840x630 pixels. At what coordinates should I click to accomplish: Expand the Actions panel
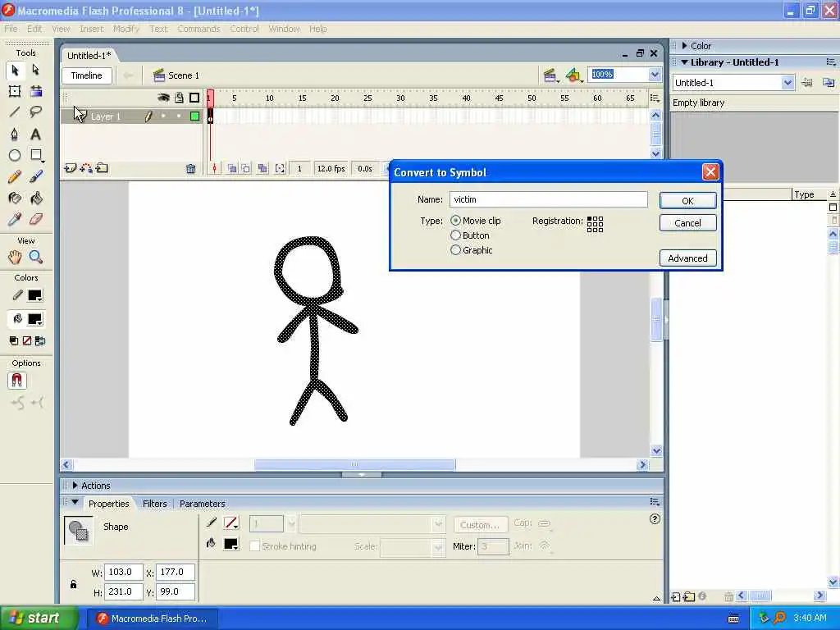click(x=75, y=486)
